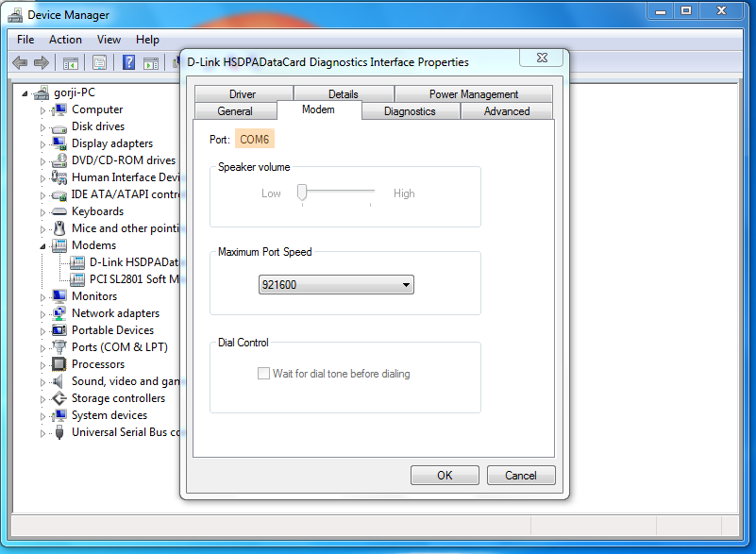Expand the Disk drives node
This screenshot has height=554, width=756.
point(42,127)
